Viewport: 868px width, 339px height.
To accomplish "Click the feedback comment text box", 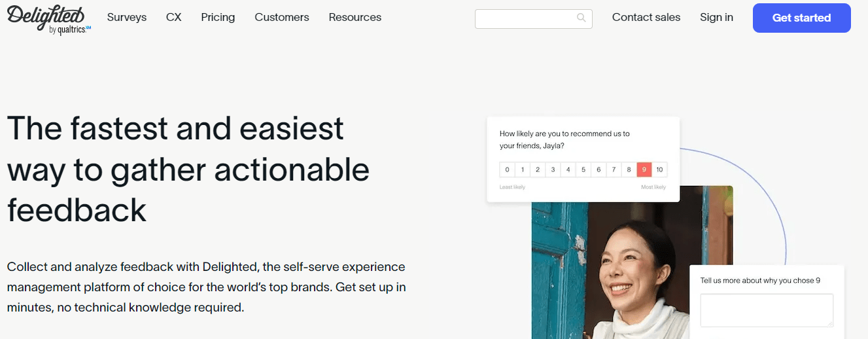I will pyautogui.click(x=767, y=310).
